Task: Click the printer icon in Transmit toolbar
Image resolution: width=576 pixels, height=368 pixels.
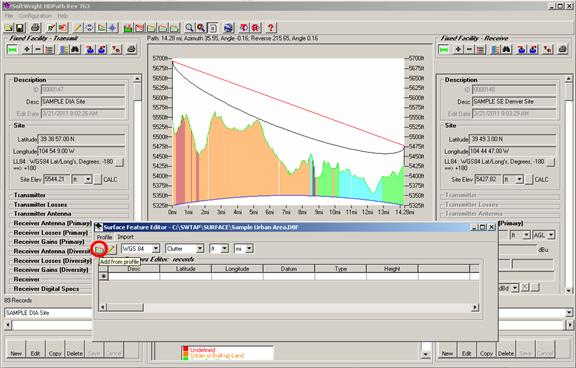Action: 131,49
